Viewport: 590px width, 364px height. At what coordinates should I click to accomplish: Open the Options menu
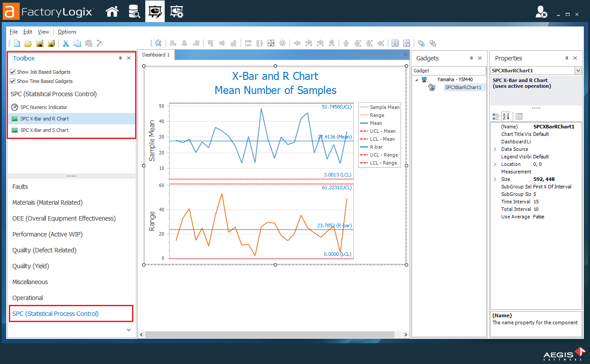67,31
